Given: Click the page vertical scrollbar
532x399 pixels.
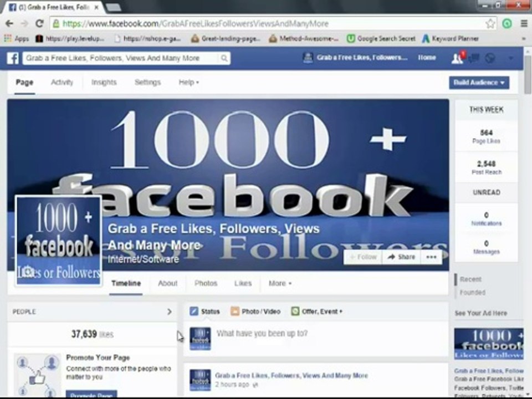Looking at the screenshot, I should tap(528, 75).
